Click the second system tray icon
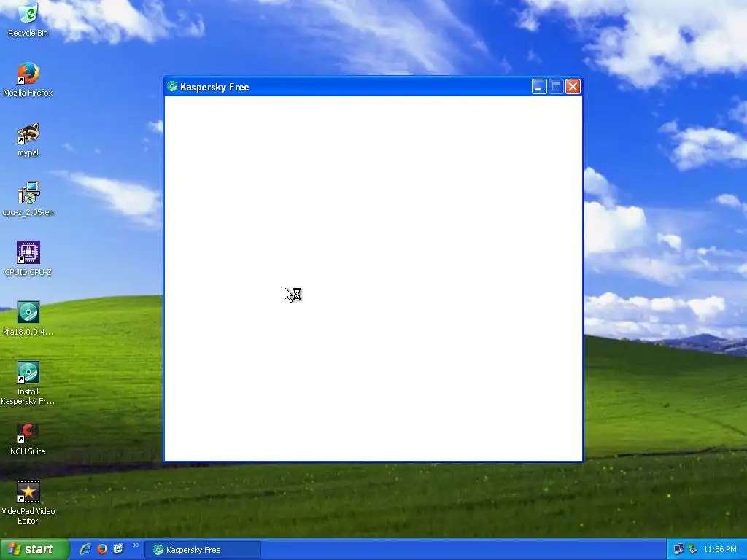This screenshot has height=560, width=747. click(x=693, y=550)
